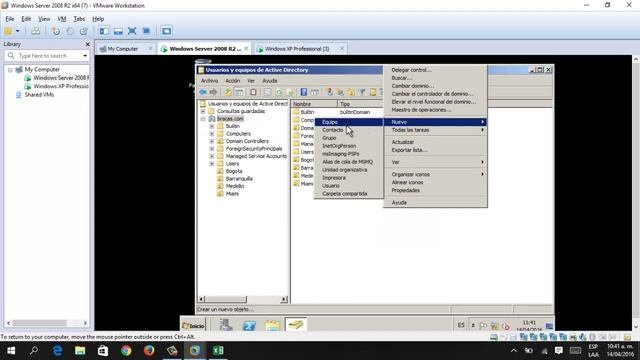This screenshot has width=640, height=360.
Task: Click the VMware snapshot clock toolbar icon
Action: tap(56, 31)
